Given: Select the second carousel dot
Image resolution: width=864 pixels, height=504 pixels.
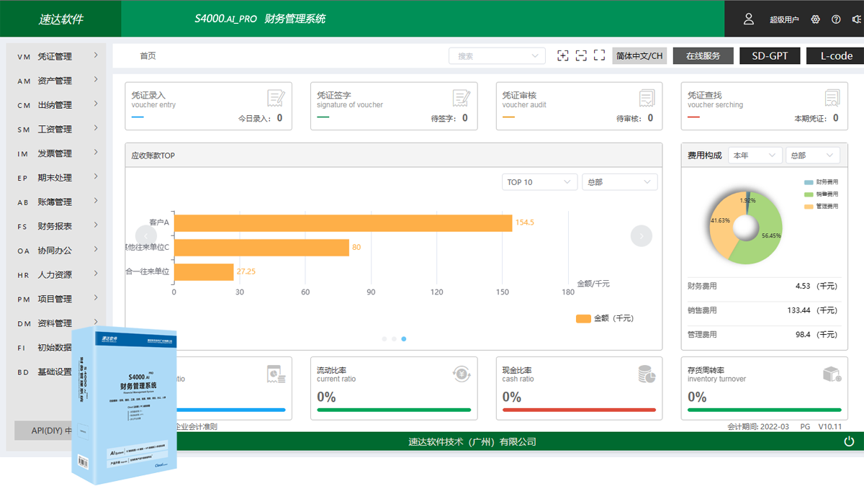Looking at the screenshot, I should point(394,338).
